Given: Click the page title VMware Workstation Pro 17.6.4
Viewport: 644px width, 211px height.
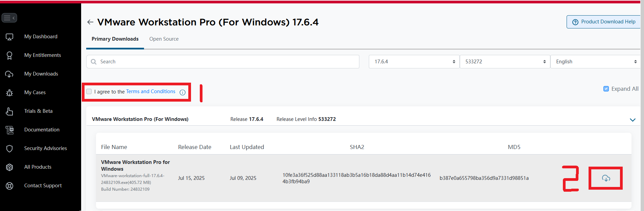Looking at the screenshot, I should [208, 22].
